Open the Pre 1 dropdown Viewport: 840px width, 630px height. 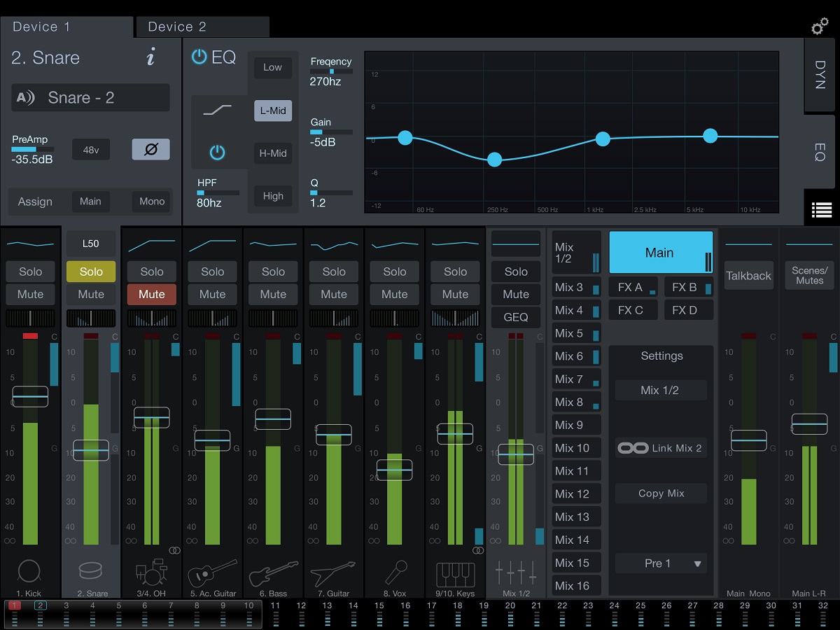click(x=661, y=563)
